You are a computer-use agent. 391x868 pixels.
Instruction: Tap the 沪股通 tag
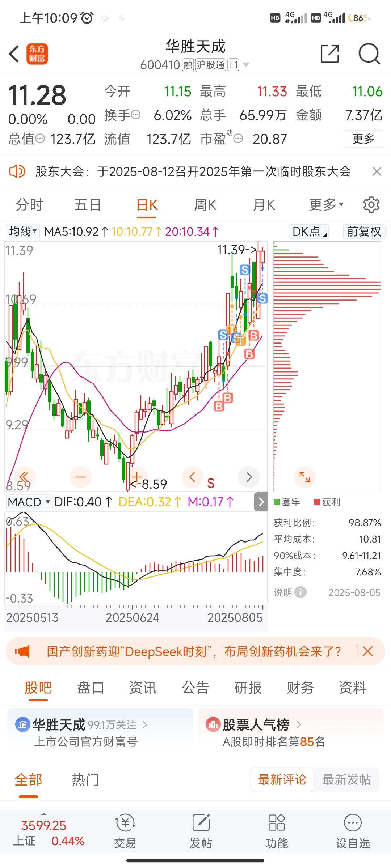pos(211,65)
